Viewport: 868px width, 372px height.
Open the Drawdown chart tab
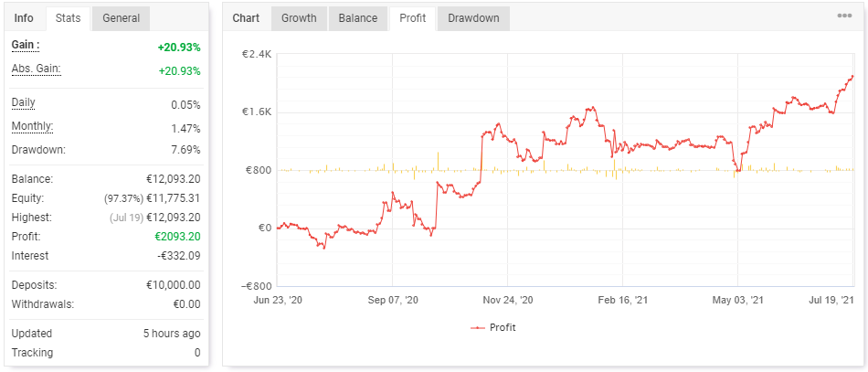click(x=473, y=18)
